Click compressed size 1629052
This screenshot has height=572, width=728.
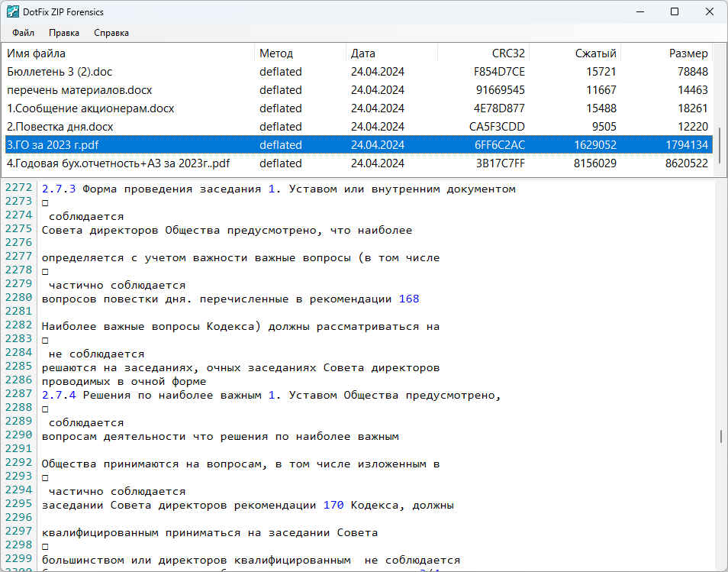[595, 145]
